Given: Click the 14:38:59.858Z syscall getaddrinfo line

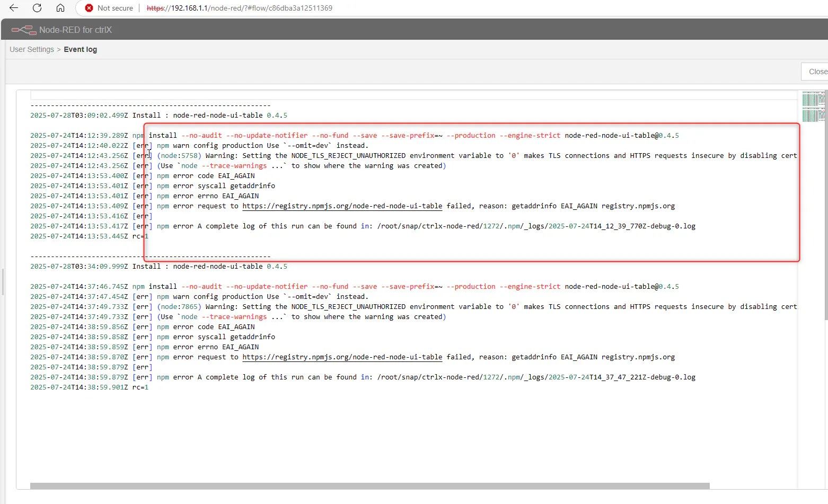Looking at the screenshot, I should (x=153, y=337).
